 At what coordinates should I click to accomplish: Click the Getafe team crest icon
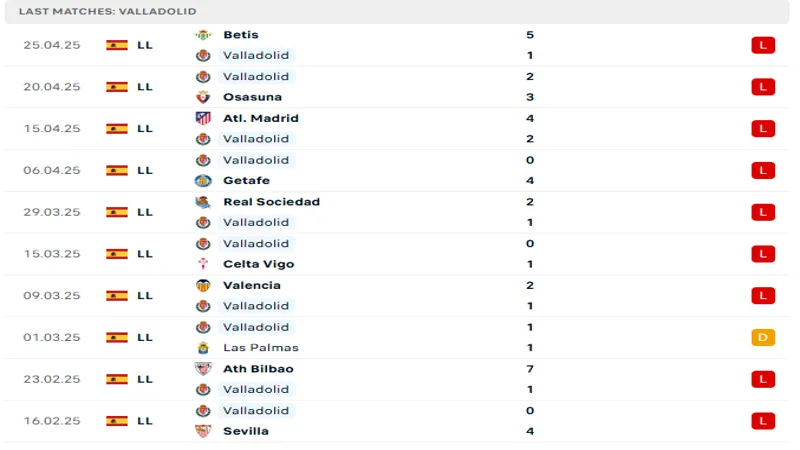click(203, 181)
